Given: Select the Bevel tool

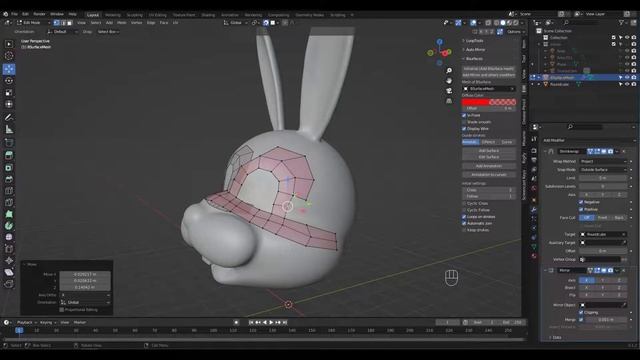Looking at the screenshot, I should click(x=9, y=179).
